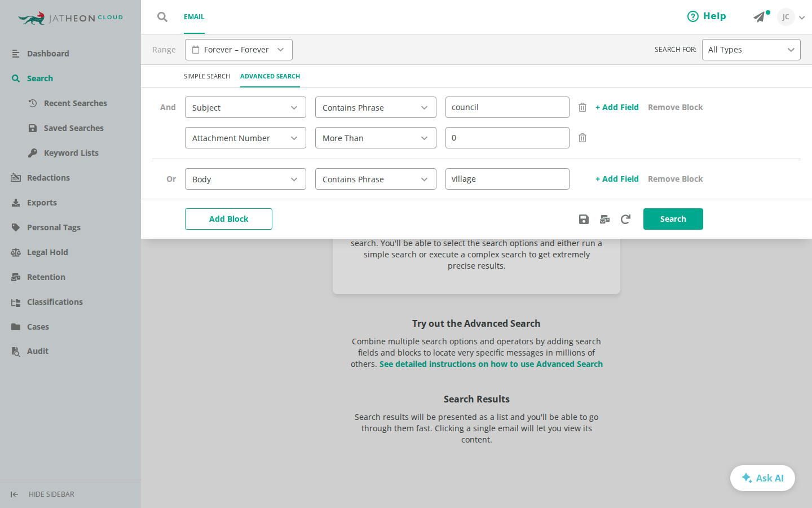Run the search with the Search button

(673, 219)
